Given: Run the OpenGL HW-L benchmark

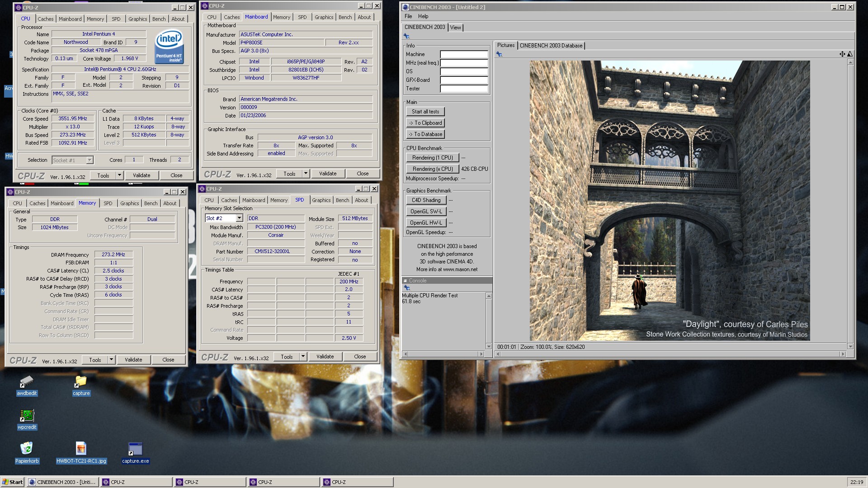Looking at the screenshot, I should pyautogui.click(x=426, y=223).
